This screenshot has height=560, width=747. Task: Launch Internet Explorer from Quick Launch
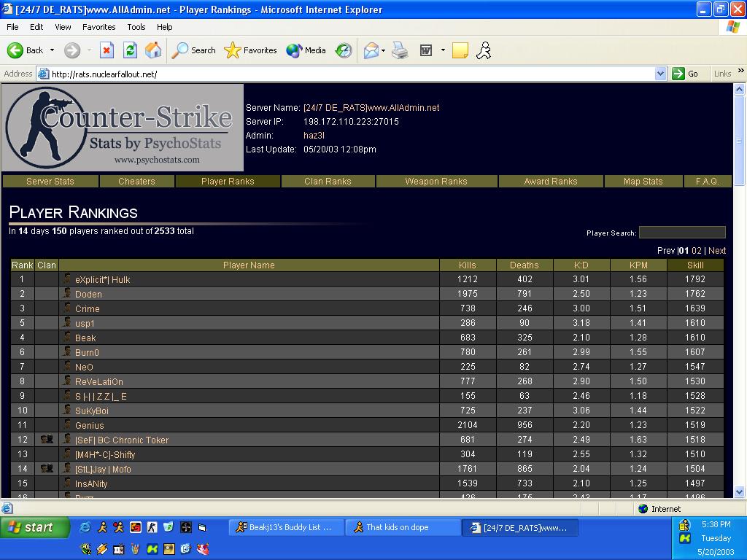point(85,527)
